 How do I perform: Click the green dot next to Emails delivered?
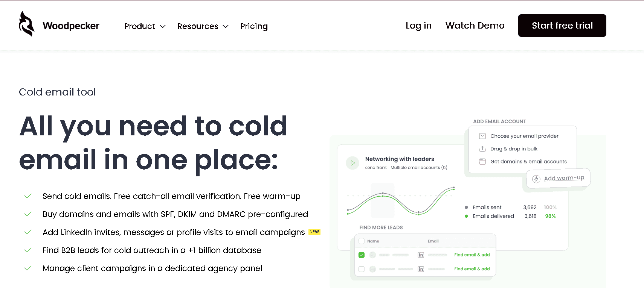(466, 216)
